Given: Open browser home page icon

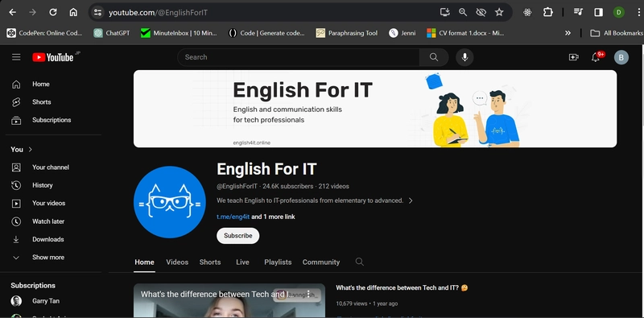Looking at the screenshot, I should point(73,12).
